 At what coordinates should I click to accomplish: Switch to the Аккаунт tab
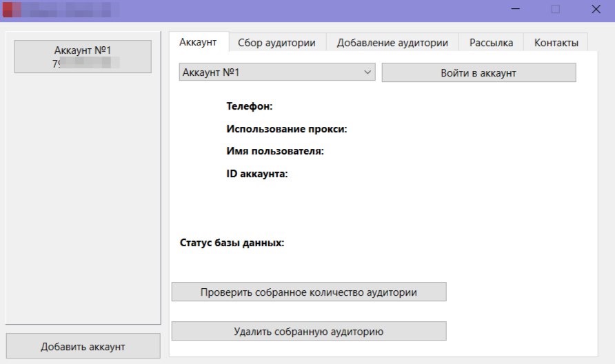199,42
